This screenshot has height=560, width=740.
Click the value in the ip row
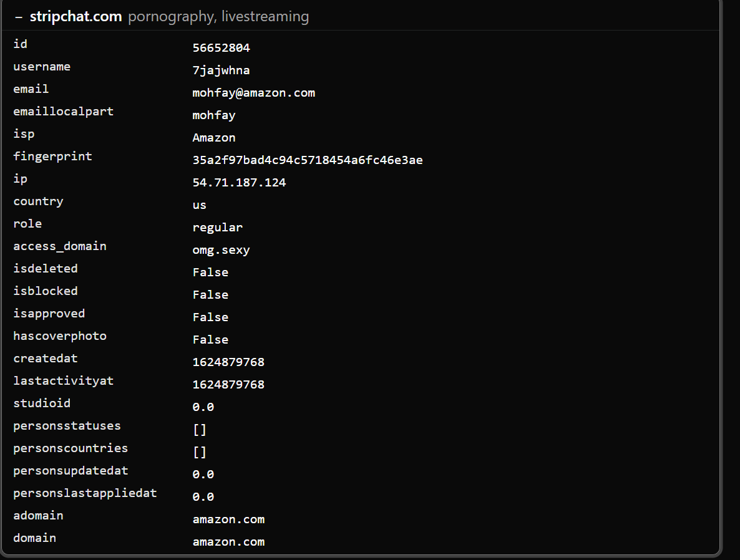click(239, 183)
